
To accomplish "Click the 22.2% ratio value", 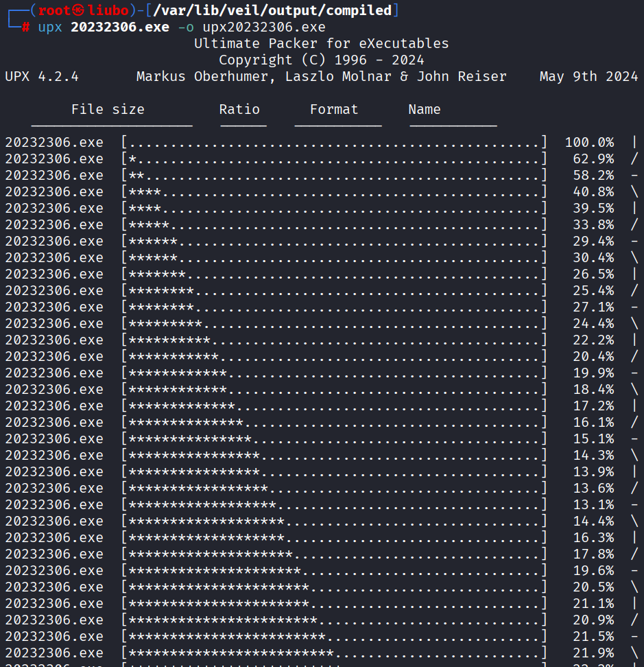I will 593,340.
